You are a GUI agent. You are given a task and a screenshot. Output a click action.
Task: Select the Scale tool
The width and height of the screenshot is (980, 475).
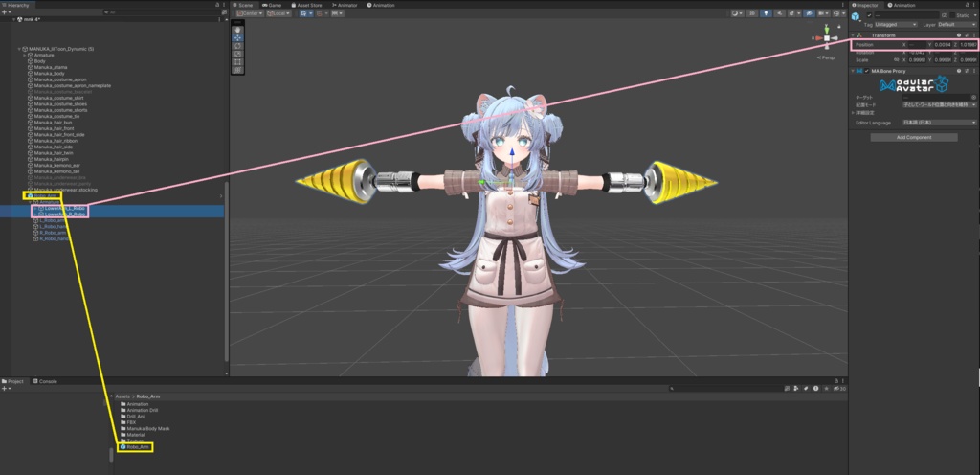[x=237, y=54]
